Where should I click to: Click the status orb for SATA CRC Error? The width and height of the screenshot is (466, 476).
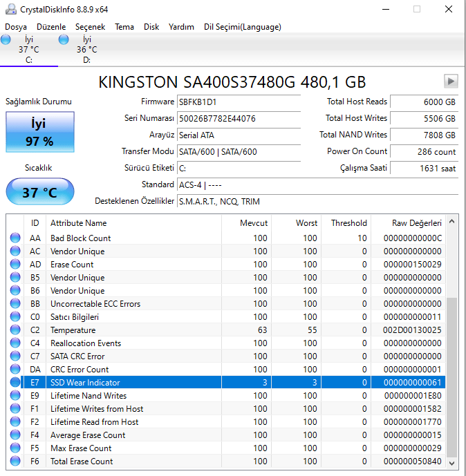click(15, 356)
